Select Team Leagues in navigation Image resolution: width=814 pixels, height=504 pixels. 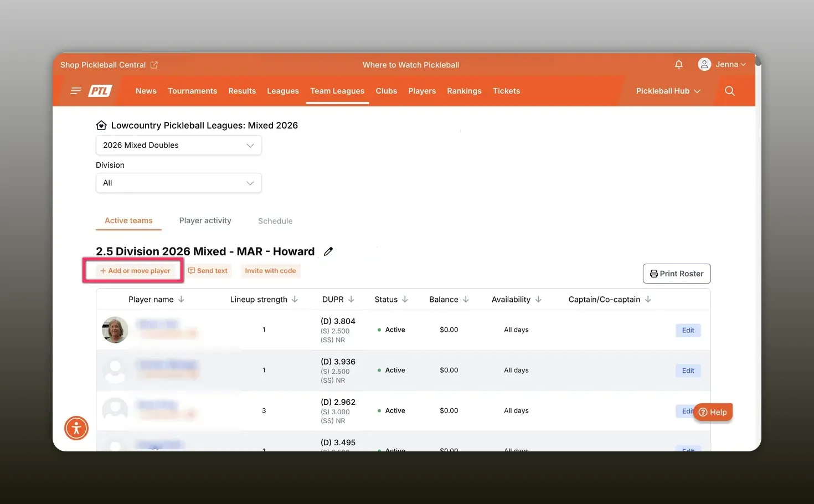click(x=337, y=91)
